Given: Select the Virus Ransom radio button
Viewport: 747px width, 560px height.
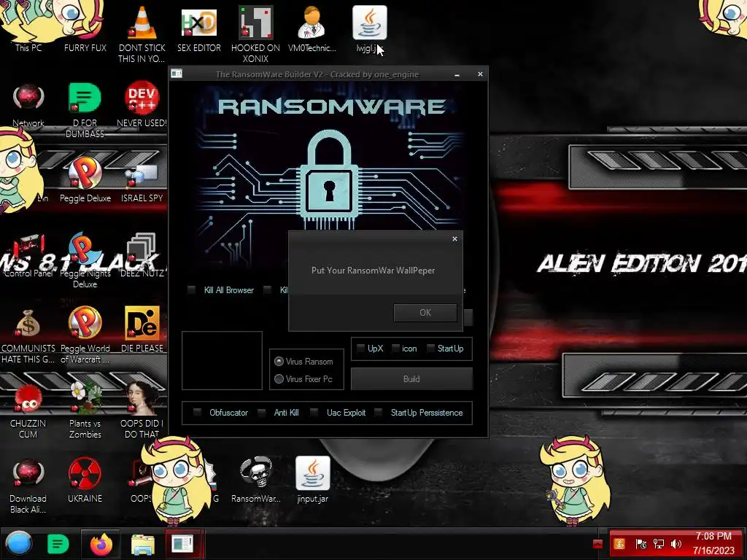Looking at the screenshot, I should [279, 362].
